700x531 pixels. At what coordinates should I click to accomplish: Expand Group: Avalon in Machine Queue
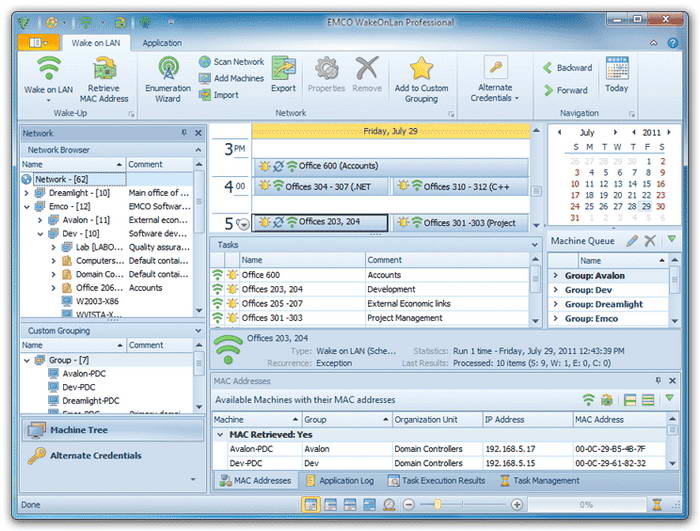pos(555,276)
